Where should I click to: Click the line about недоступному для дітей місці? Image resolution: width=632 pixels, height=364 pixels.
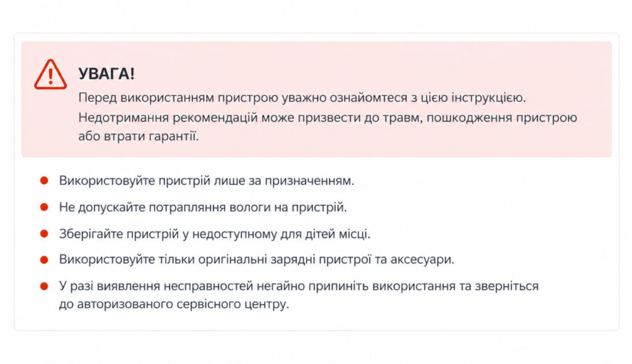tap(214, 234)
